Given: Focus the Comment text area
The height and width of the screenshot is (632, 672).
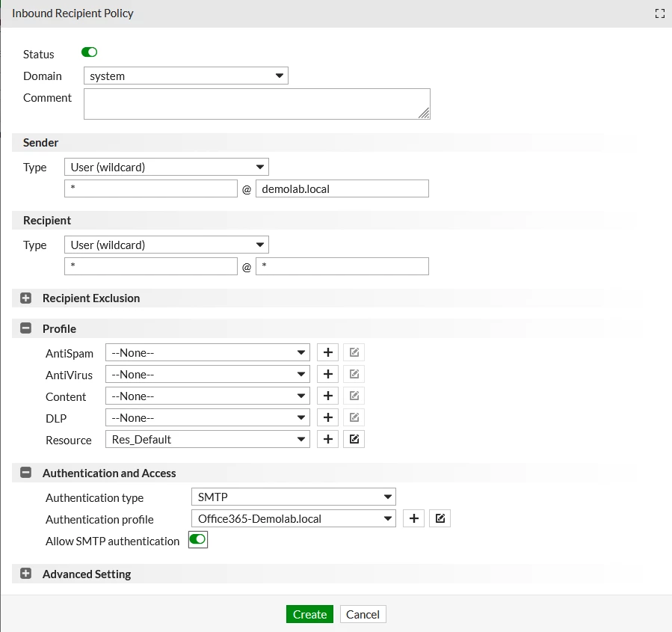Looking at the screenshot, I should [256, 104].
